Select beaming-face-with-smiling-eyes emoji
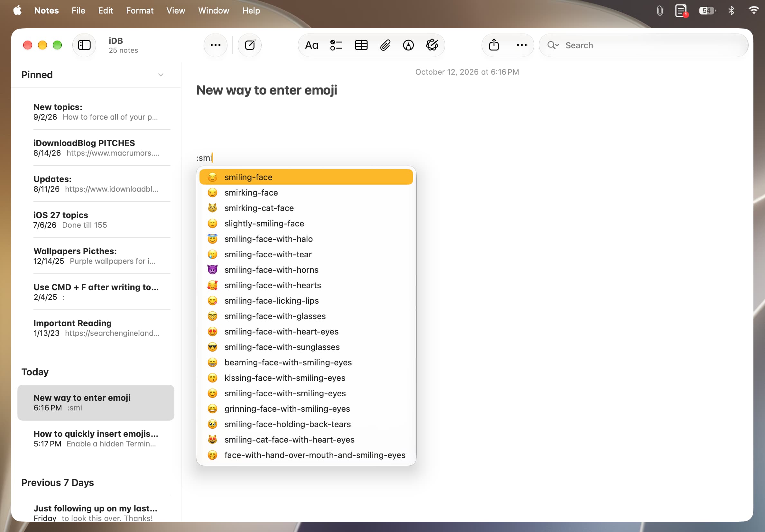765x532 pixels. coord(306,362)
